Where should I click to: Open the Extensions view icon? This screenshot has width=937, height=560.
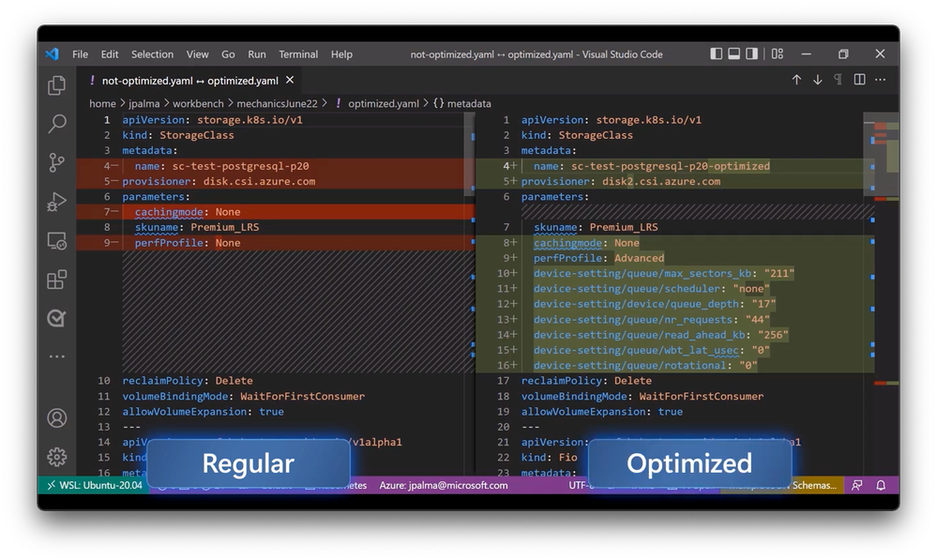[x=57, y=280]
